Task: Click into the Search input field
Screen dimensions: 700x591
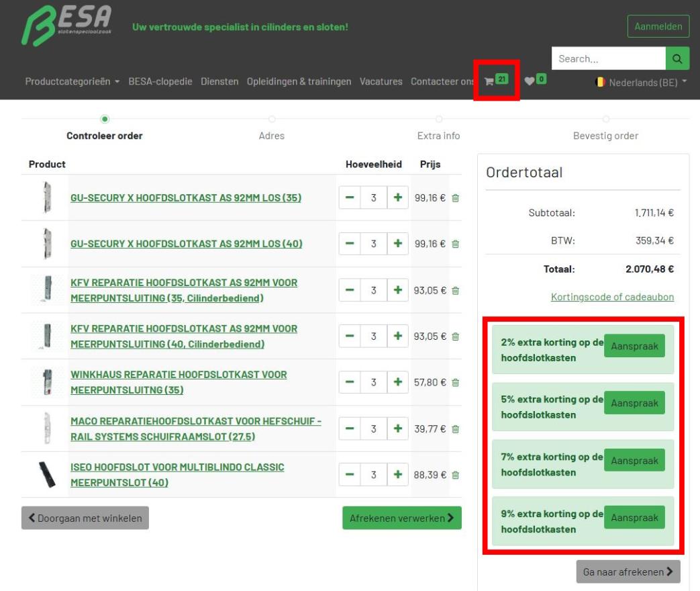Action: (x=607, y=58)
